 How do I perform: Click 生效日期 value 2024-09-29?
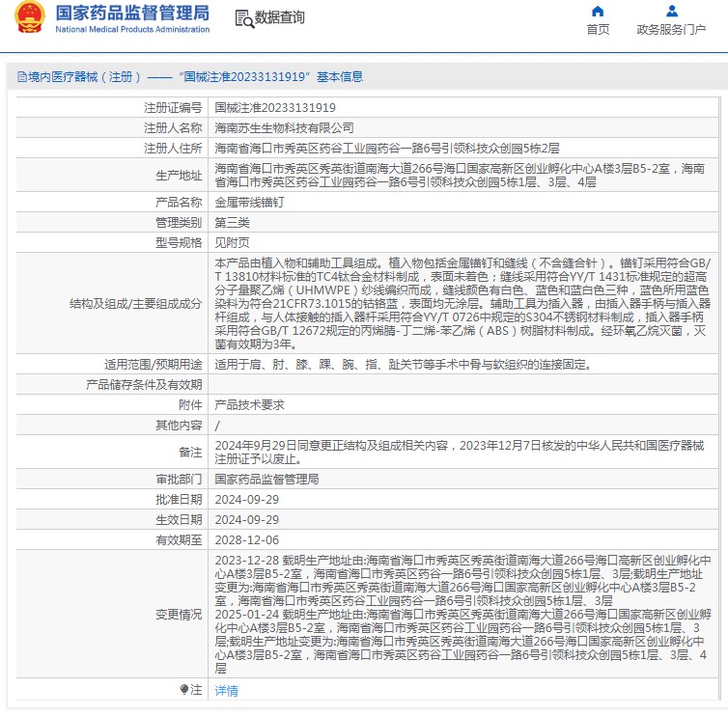coord(246,520)
